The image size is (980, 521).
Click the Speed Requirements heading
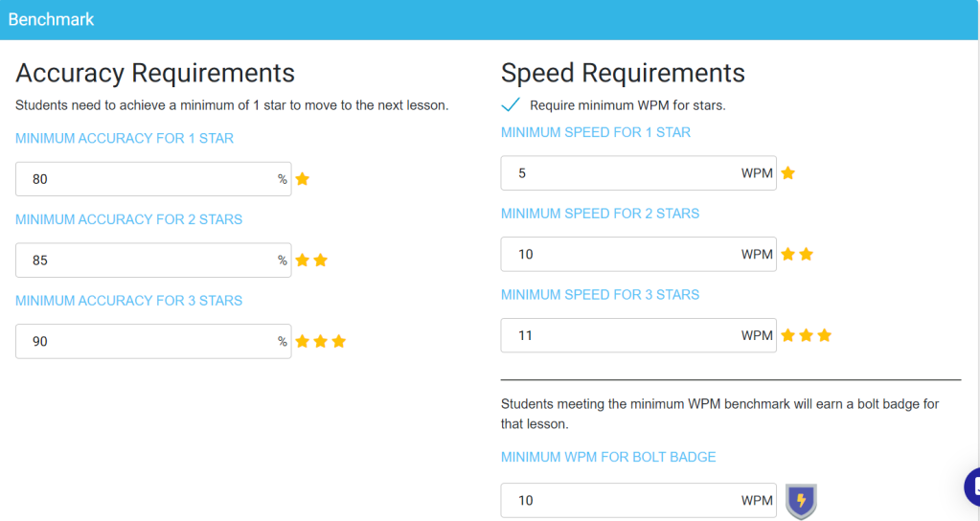pyautogui.click(x=623, y=73)
